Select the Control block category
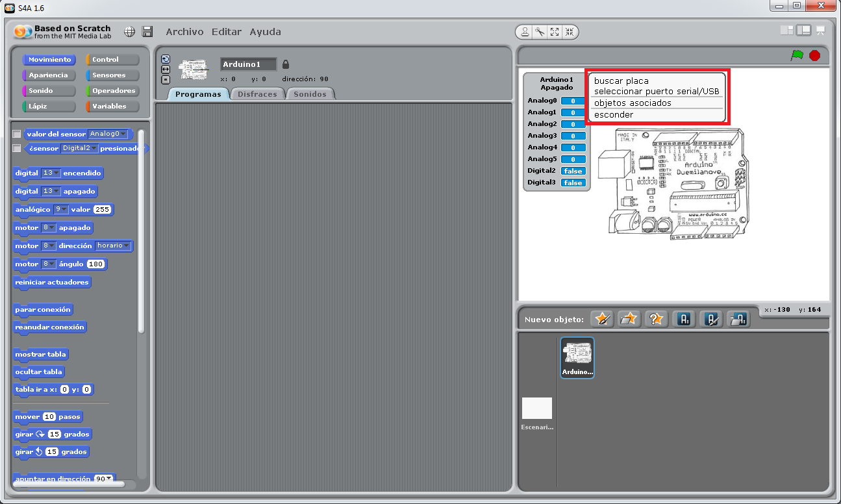Viewport: 841px width, 504px height. (112, 60)
